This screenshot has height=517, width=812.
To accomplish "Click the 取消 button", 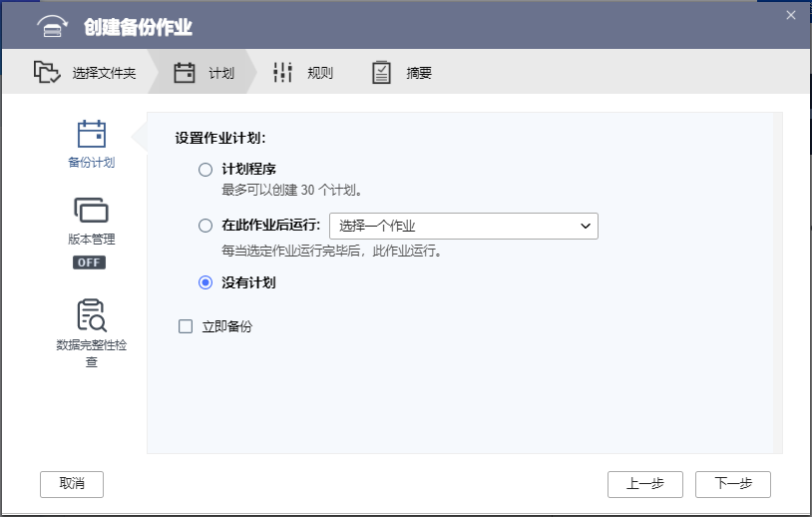I will coord(72,484).
